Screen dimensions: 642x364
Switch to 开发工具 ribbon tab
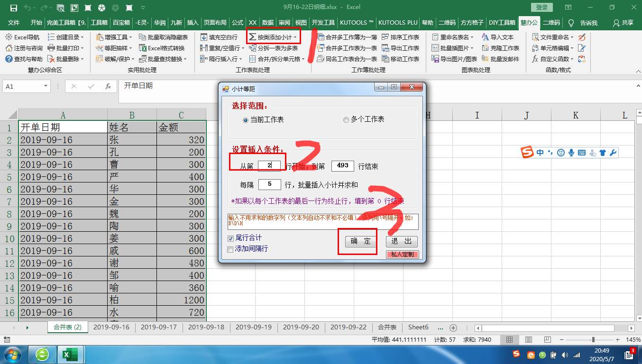tap(323, 23)
